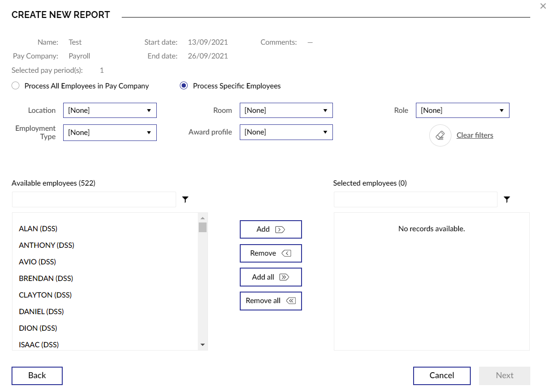
Task: Click the eraser icon beside Clear filters
Action: [x=440, y=135]
